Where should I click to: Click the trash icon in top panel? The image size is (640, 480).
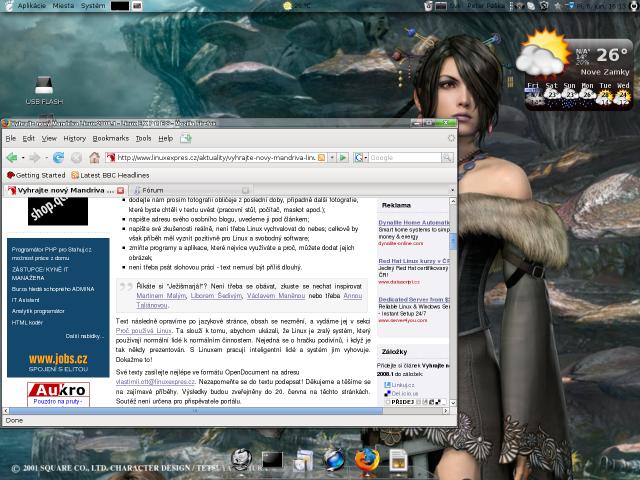(428, 6)
